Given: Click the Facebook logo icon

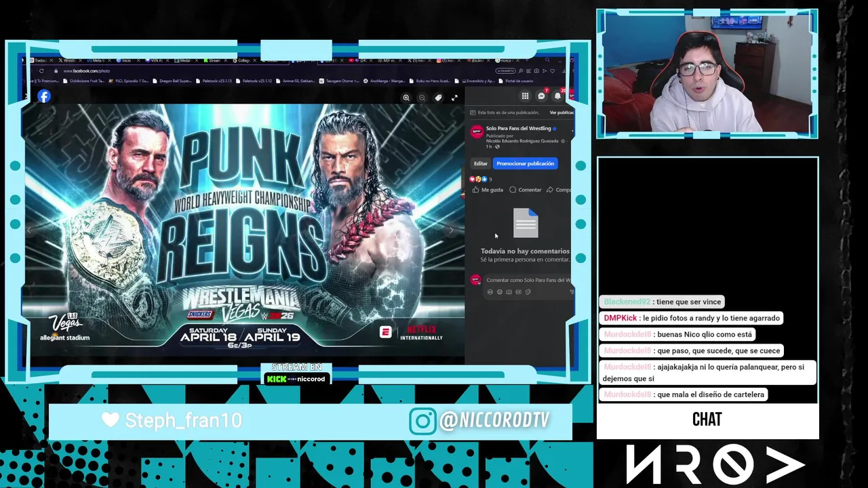Looking at the screenshot, I should coord(44,96).
